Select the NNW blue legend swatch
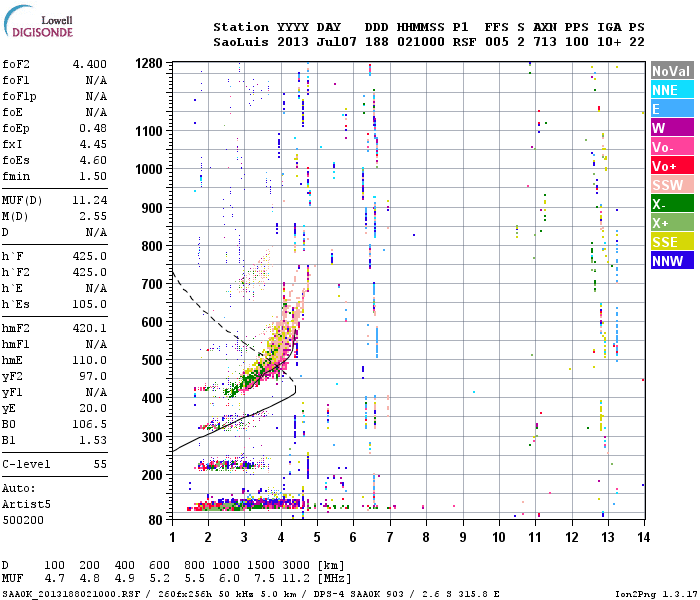The width and height of the screenshot is (700, 600). (x=672, y=261)
